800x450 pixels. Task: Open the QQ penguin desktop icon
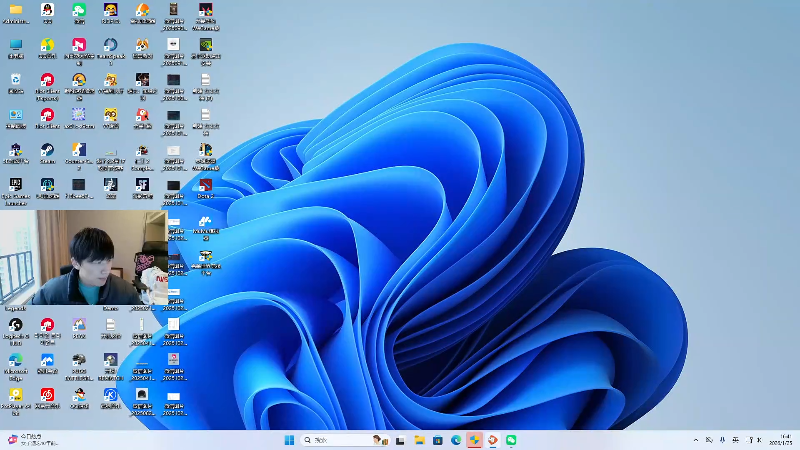pos(47,10)
